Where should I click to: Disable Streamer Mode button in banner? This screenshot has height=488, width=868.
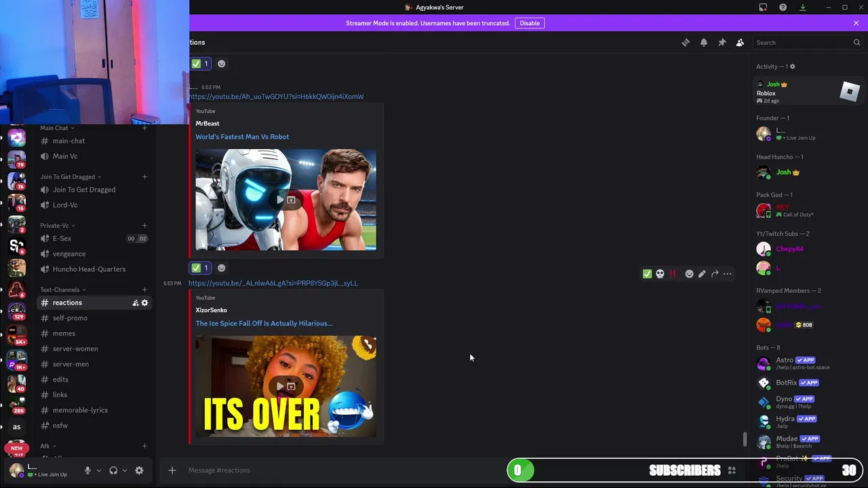530,23
